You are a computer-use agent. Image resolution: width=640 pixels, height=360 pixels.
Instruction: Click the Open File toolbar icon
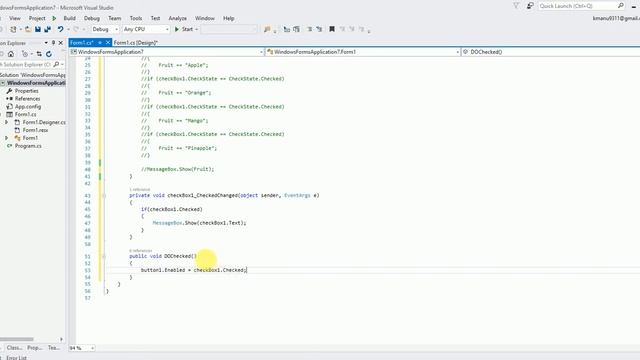click(28, 29)
